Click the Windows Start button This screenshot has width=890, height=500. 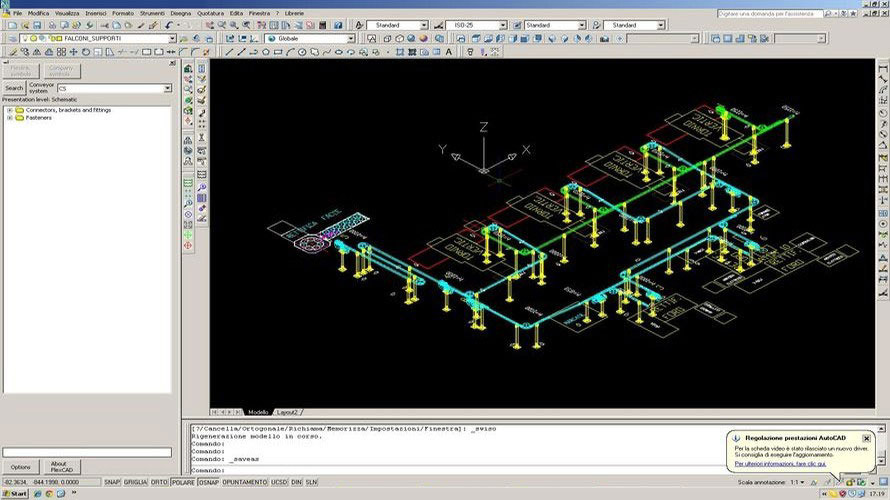(15, 494)
